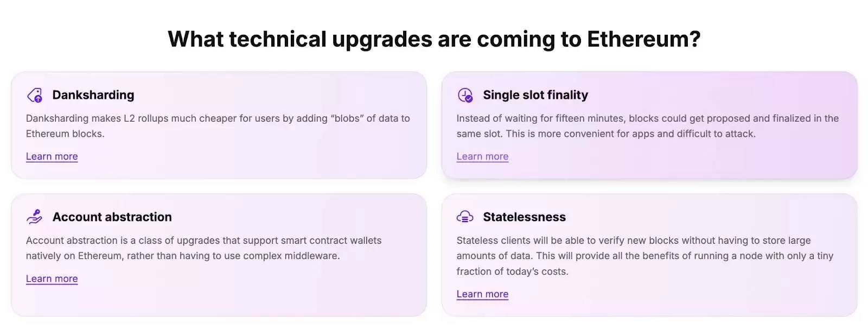868x335 pixels.
Task: Select the Statelessness card panel
Action: click(x=649, y=255)
